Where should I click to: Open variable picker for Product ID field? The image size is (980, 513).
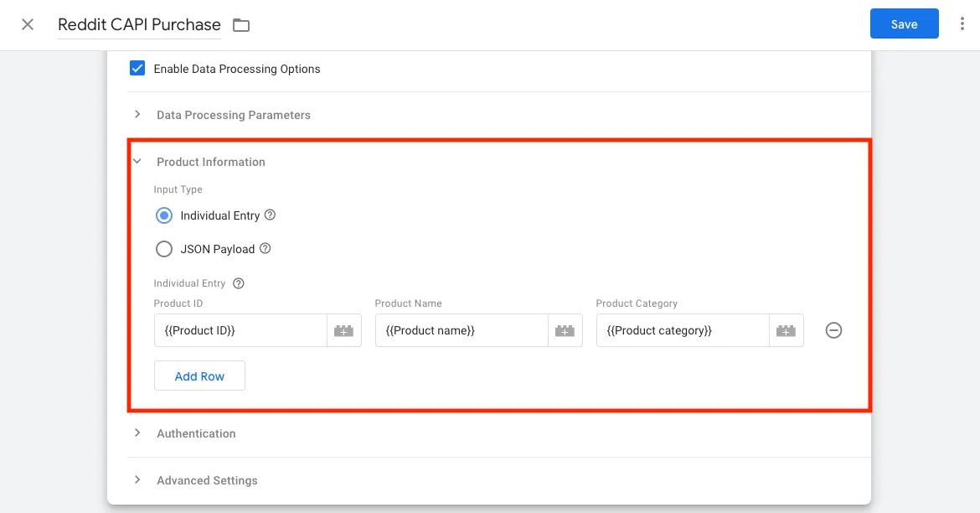[343, 330]
